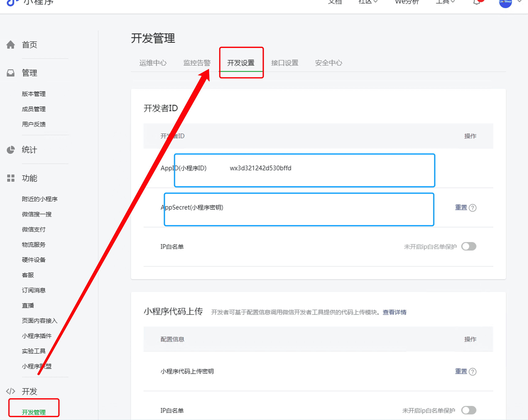Image resolution: width=528 pixels, height=420 pixels.
Task: Switch to the 接口设置 tab
Action: 284,63
